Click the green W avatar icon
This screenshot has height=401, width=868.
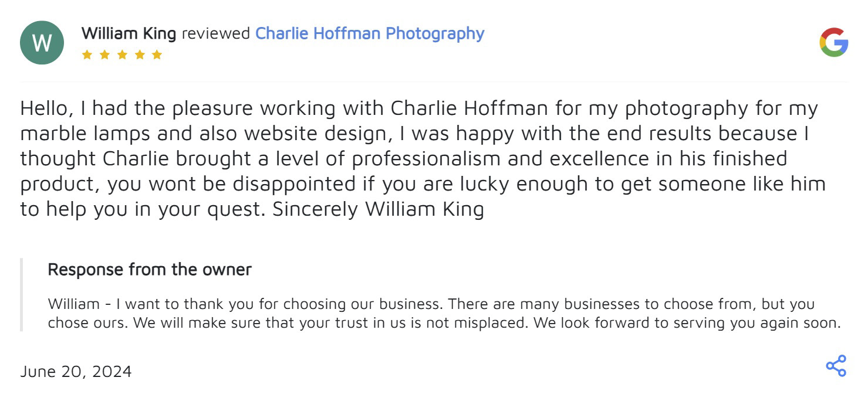pyautogui.click(x=42, y=43)
